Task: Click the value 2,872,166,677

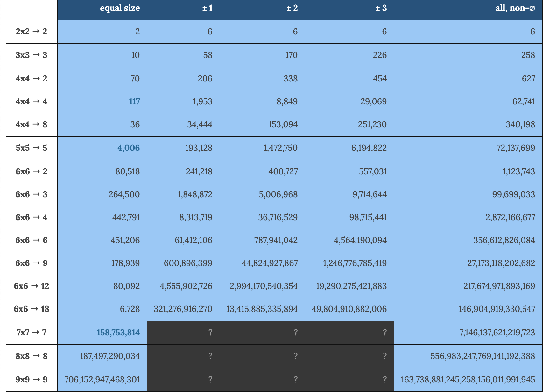Action: 511,217
